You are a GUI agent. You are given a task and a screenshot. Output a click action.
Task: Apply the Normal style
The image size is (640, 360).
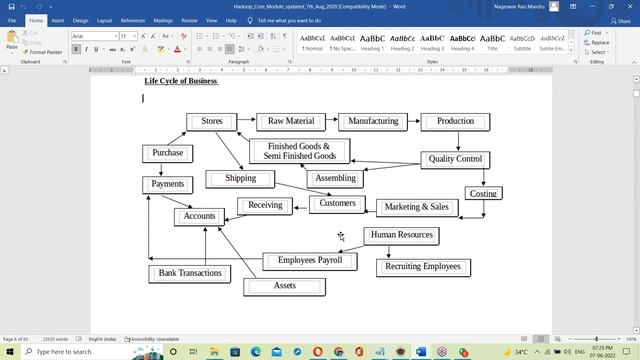click(312, 42)
